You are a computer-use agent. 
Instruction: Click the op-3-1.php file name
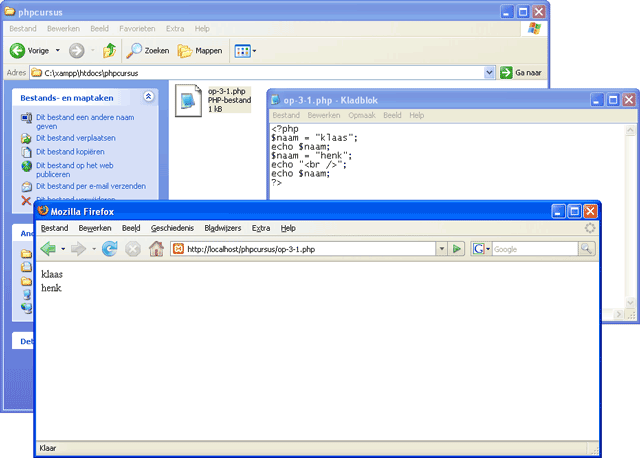coord(227,91)
